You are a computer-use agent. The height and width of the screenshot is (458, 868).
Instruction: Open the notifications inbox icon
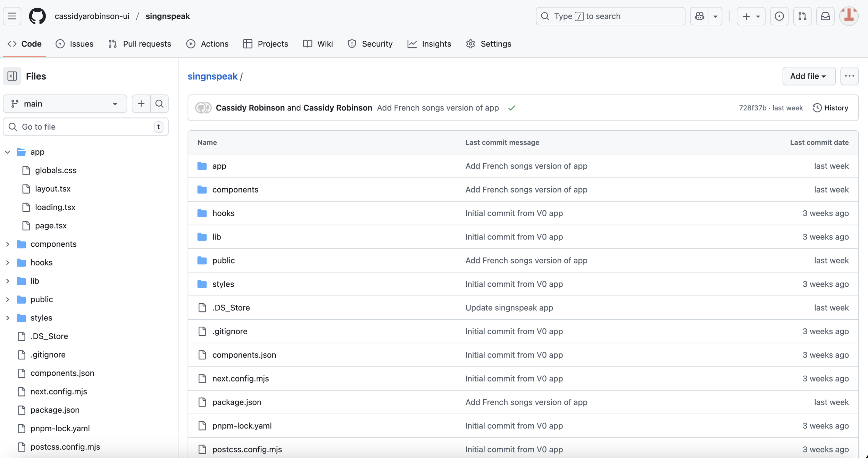pos(825,16)
